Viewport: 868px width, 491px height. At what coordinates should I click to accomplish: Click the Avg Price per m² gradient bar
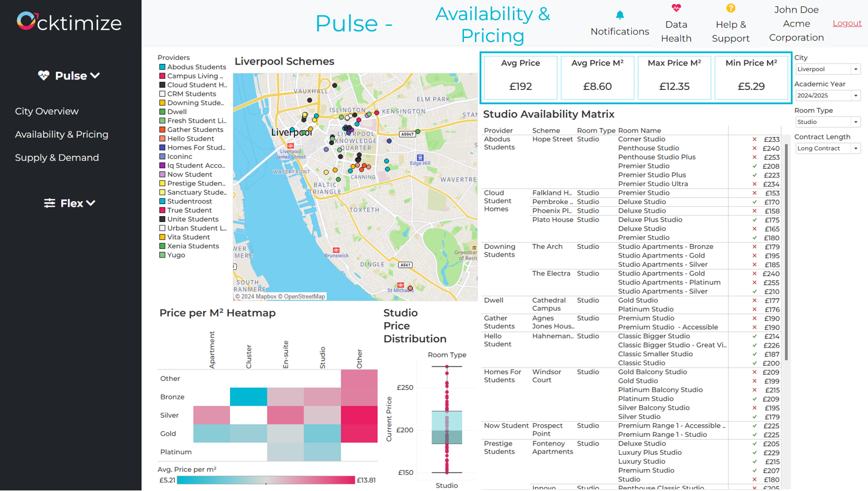pyautogui.click(x=266, y=480)
